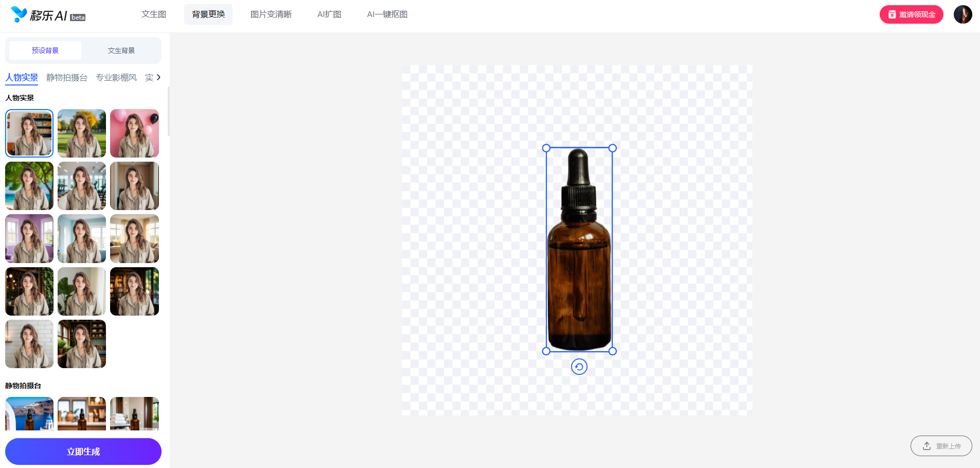
Task: Select the top-right resize handle of bottle
Action: (x=613, y=148)
